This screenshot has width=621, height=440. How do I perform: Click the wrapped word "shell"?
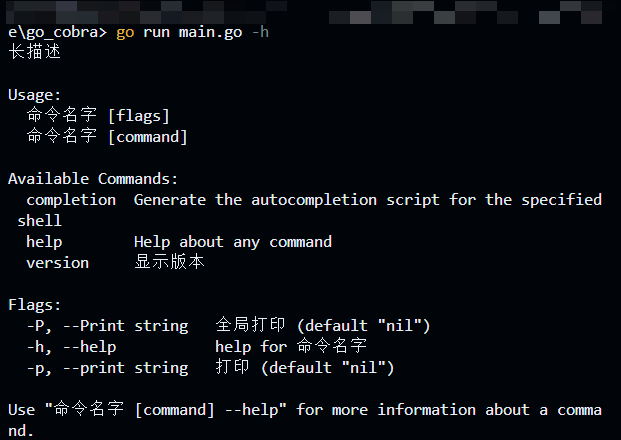coord(39,220)
